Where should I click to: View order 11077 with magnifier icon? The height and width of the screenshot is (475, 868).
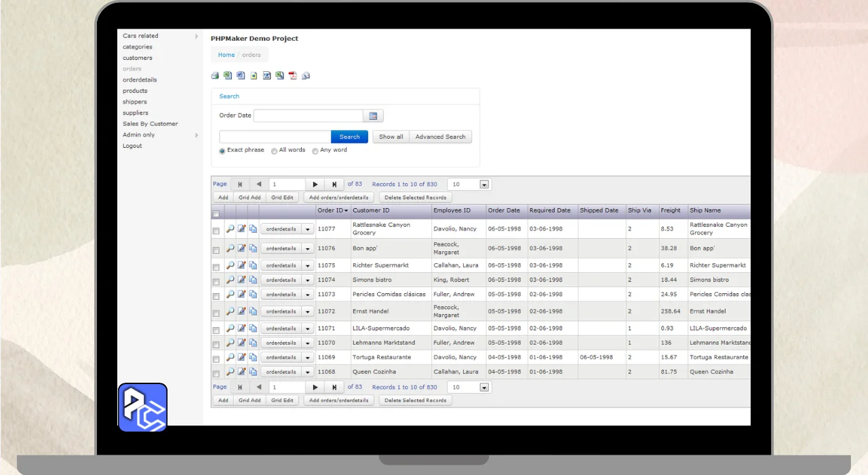230,229
